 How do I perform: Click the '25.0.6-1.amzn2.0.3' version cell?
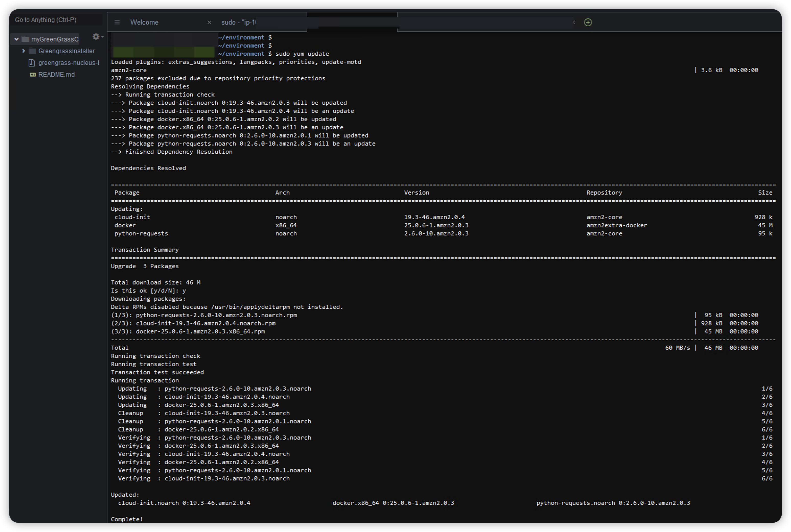pyautogui.click(x=436, y=225)
